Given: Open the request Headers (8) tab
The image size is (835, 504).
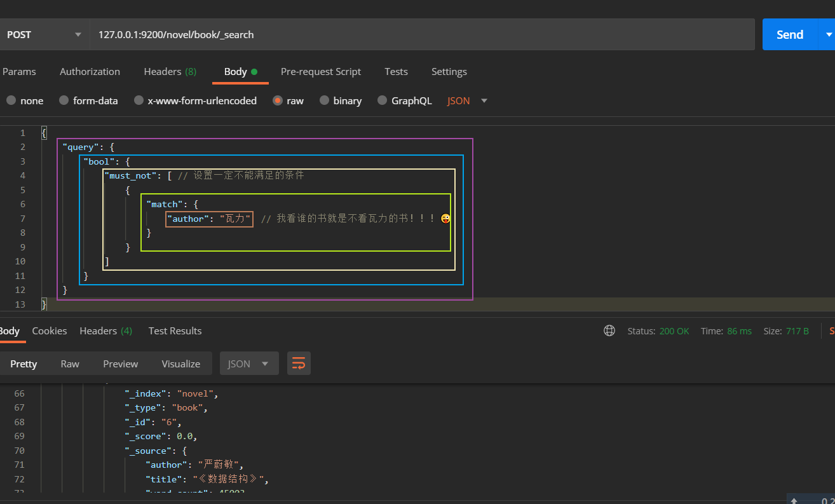Looking at the screenshot, I should point(170,71).
